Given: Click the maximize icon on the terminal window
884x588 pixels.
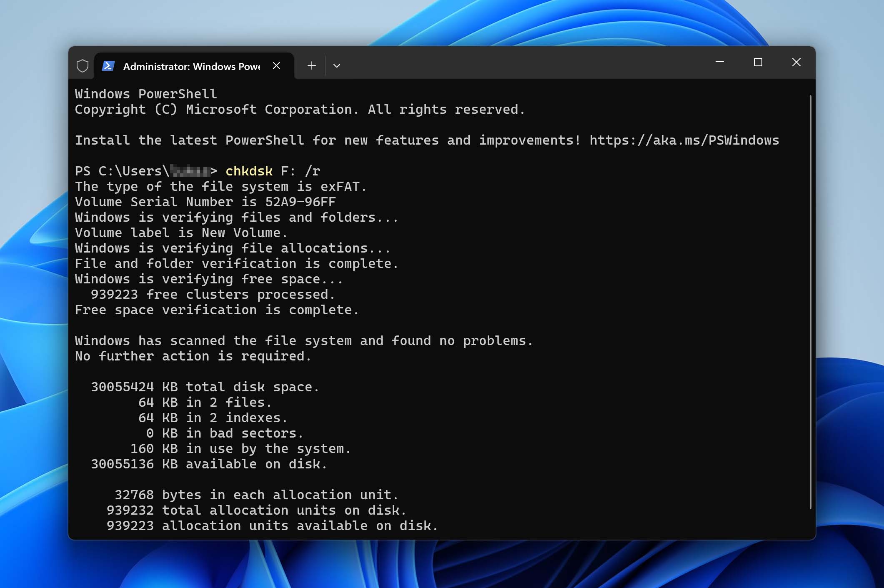Looking at the screenshot, I should [x=758, y=62].
